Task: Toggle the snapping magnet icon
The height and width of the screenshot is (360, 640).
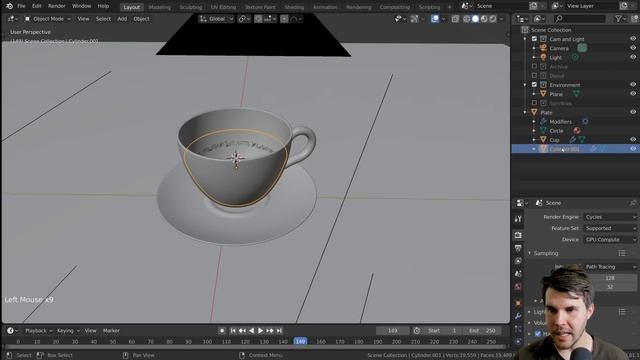Action: pos(258,19)
